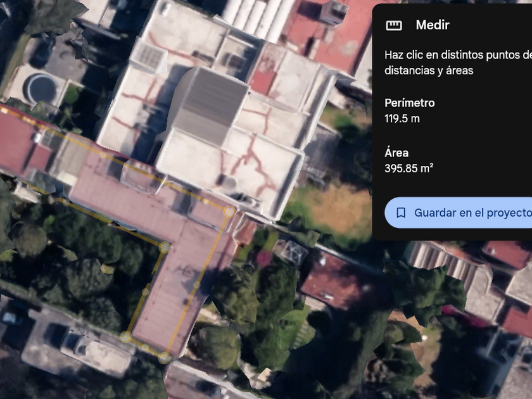Click the Medir panel title
Screen dimensions: 532x399
pyautogui.click(x=433, y=25)
